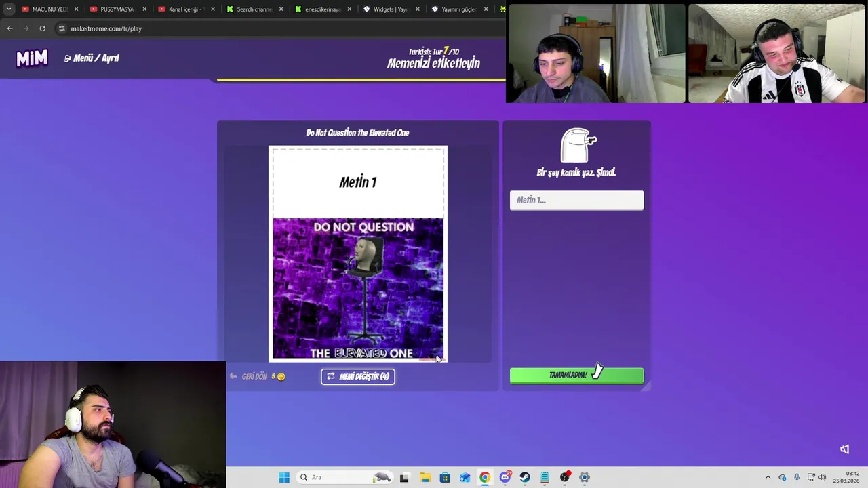The height and width of the screenshot is (488, 868).
Task: Close the MACUNU YEDİ tab
Action: click(76, 9)
